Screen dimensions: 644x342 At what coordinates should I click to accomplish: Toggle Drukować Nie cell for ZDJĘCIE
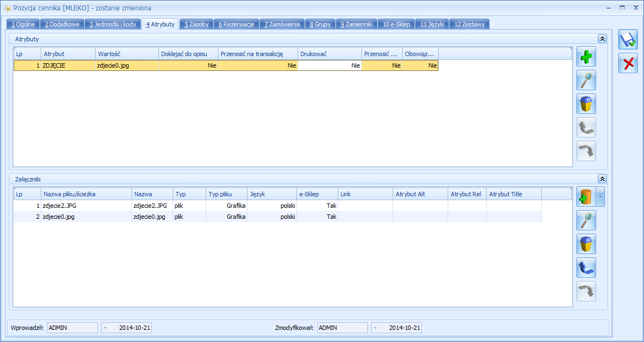tap(329, 65)
